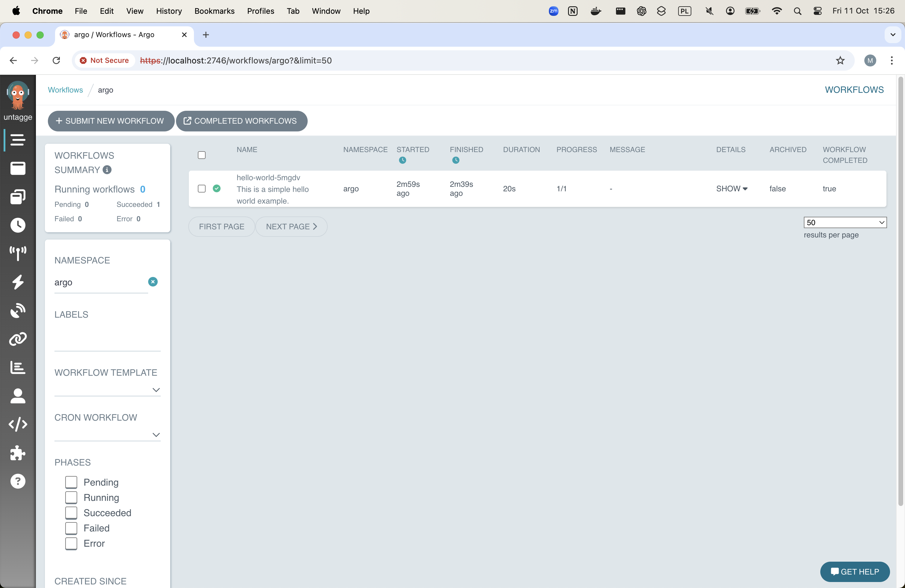This screenshot has height=588, width=905.
Task: Open Workflow Templates in the sidebar
Action: [17, 169]
